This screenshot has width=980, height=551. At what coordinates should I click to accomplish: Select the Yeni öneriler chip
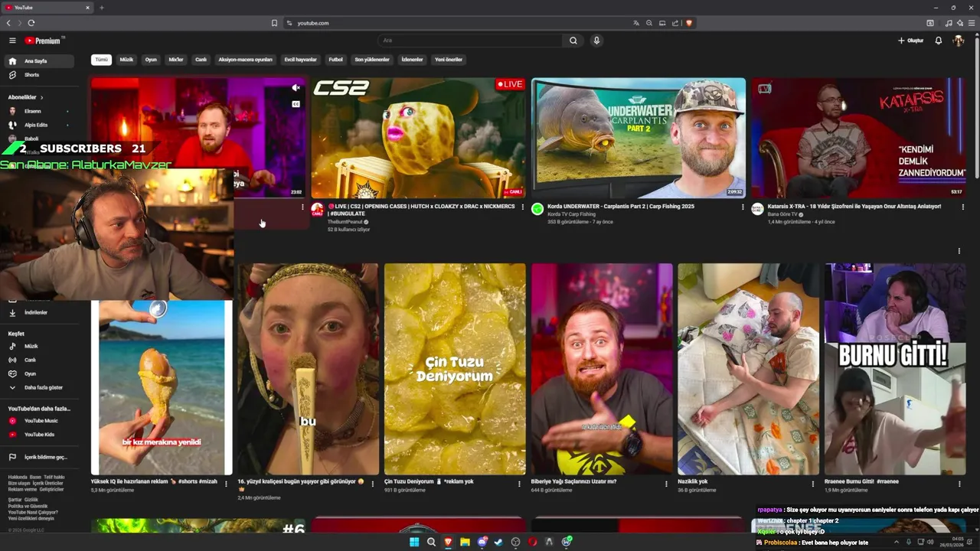point(449,60)
